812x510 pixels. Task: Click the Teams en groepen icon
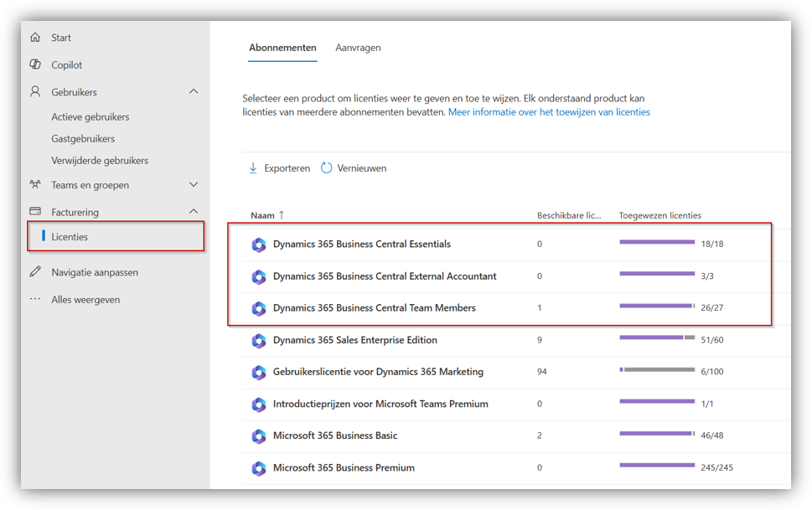pos(35,184)
